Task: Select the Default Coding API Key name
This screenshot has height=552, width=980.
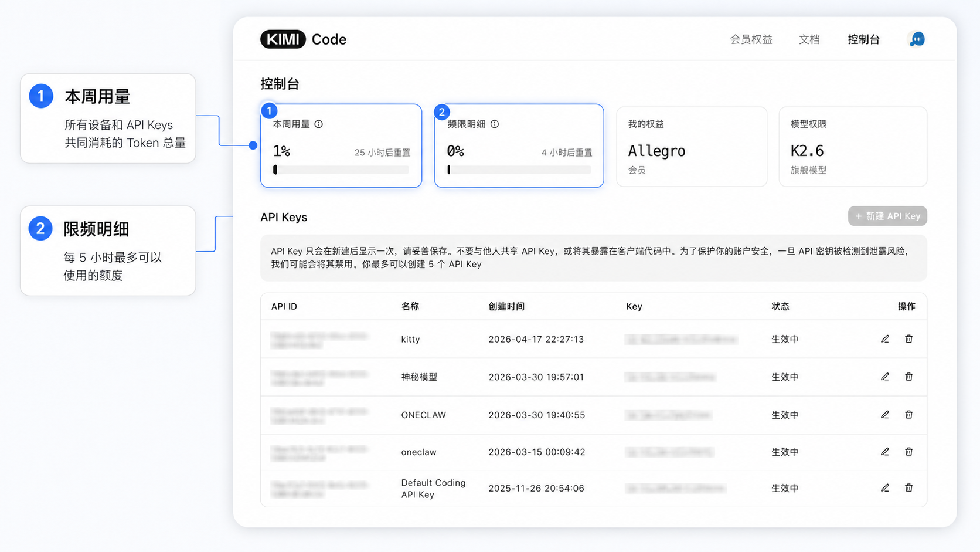Action: coord(433,488)
